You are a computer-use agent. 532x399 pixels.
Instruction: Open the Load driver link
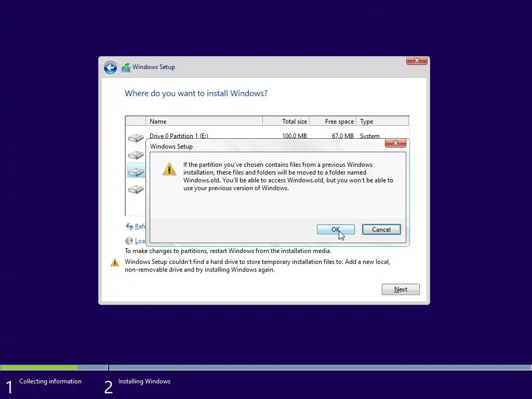click(140, 241)
